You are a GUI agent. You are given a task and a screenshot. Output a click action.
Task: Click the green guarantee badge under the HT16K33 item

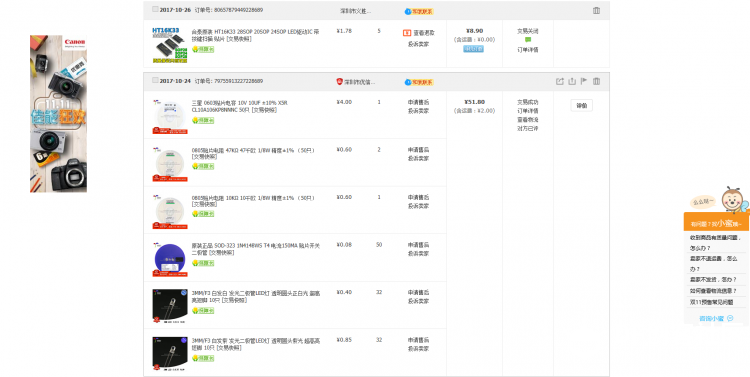point(203,49)
